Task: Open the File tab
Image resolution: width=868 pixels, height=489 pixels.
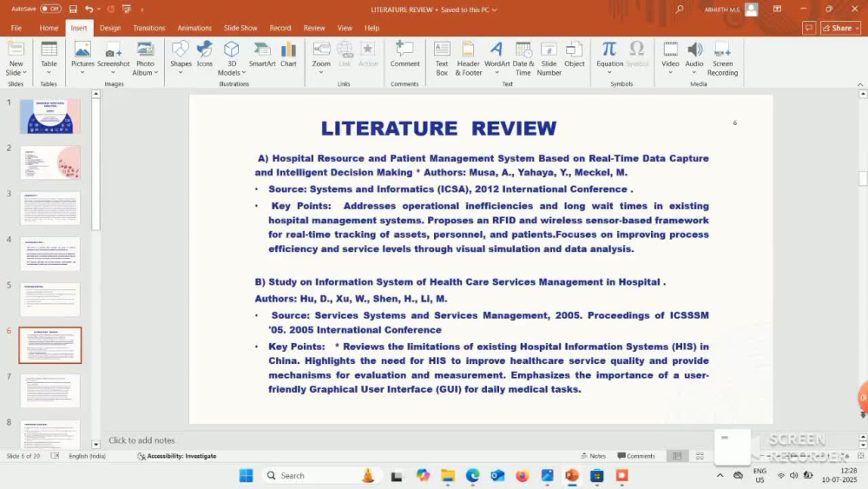Action: pyautogui.click(x=16, y=28)
